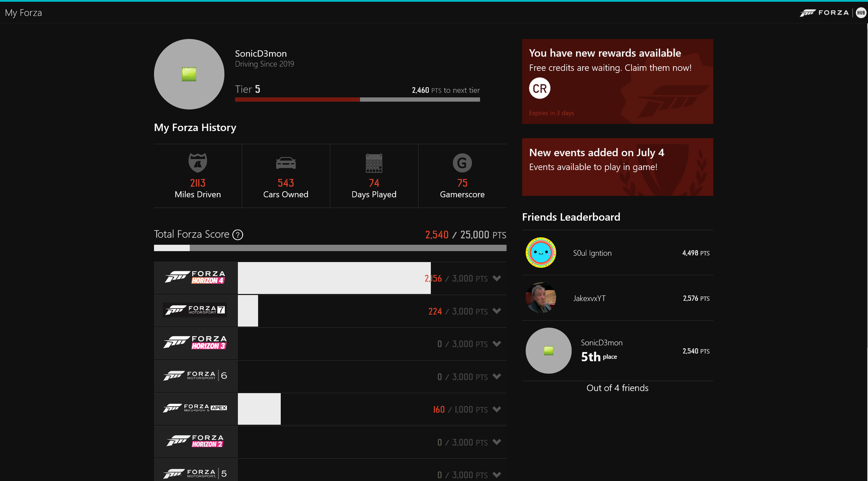Click the Out of 4 friends text
This screenshot has width=868, height=481.
[x=617, y=388]
